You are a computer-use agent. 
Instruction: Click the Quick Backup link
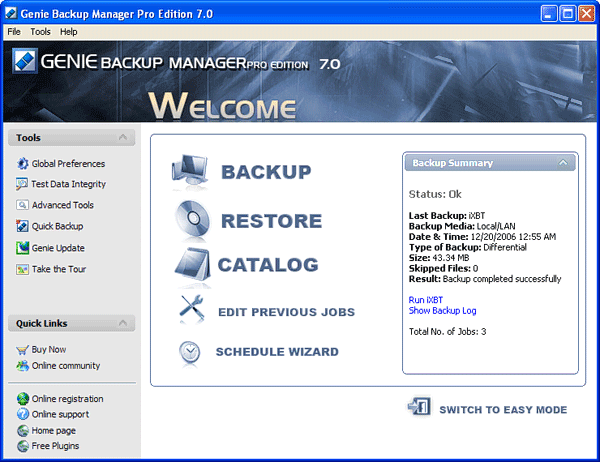click(57, 226)
